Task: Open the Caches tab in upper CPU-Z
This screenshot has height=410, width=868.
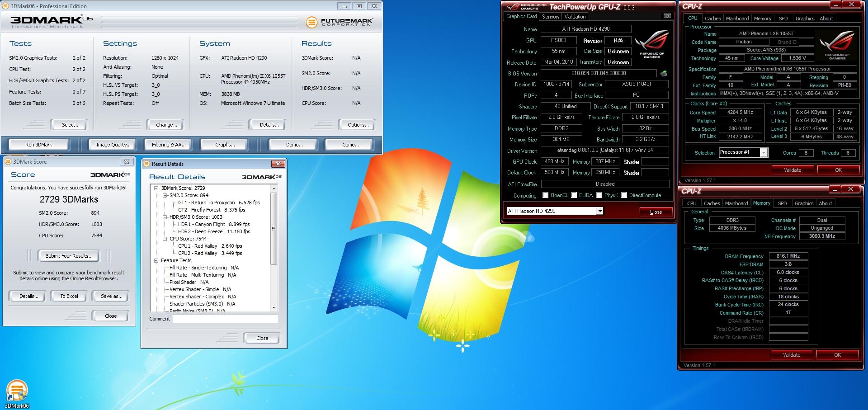Action: coord(712,19)
